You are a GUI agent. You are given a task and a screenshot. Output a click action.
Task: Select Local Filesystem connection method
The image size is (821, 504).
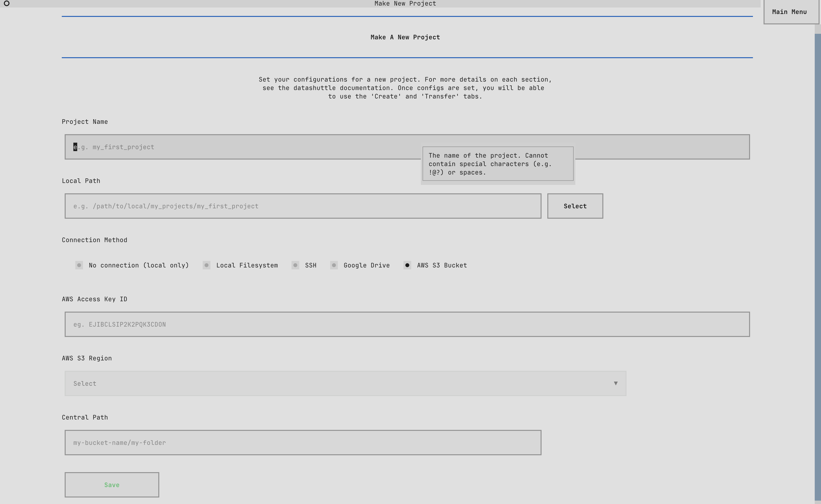[240, 265]
